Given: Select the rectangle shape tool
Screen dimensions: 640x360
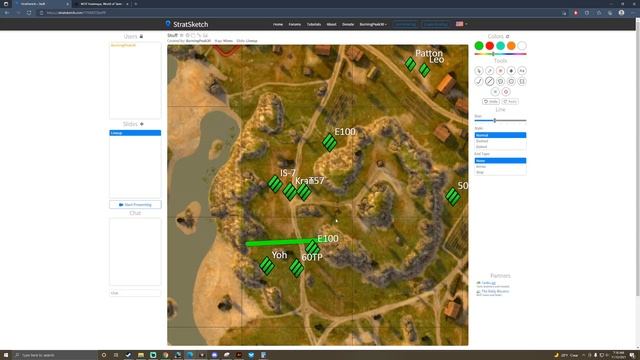Looking at the screenshot, I should [522, 81].
